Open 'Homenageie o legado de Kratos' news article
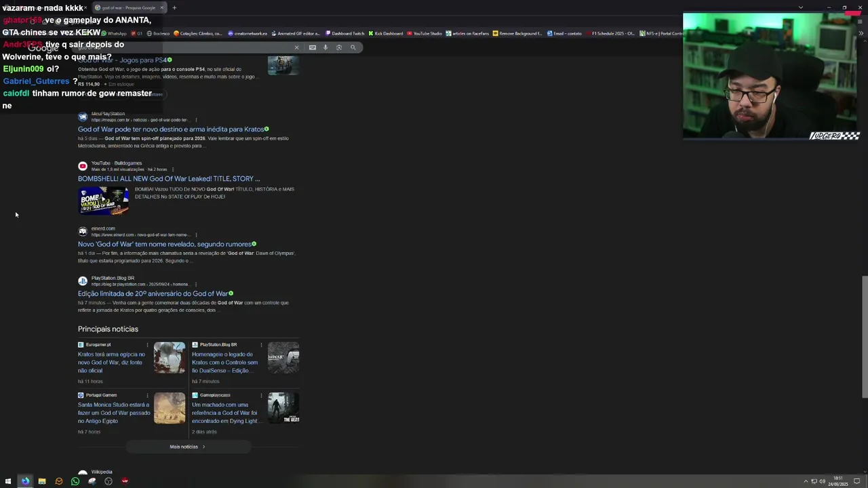The height and width of the screenshot is (488, 868). [225, 363]
